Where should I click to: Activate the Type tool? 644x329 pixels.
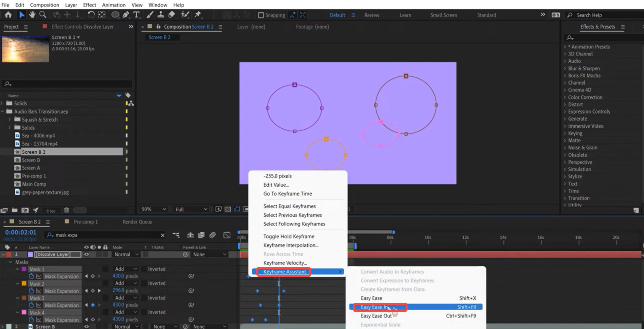click(136, 14)
